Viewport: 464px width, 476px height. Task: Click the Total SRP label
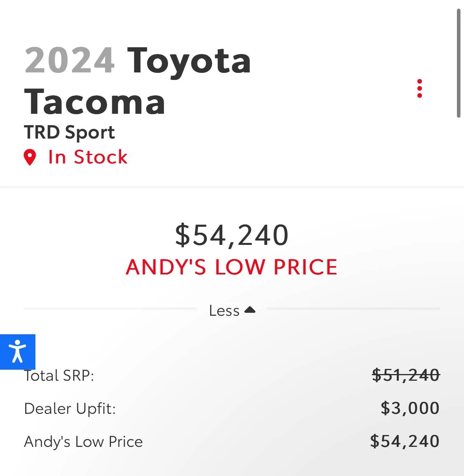point(59,376)
